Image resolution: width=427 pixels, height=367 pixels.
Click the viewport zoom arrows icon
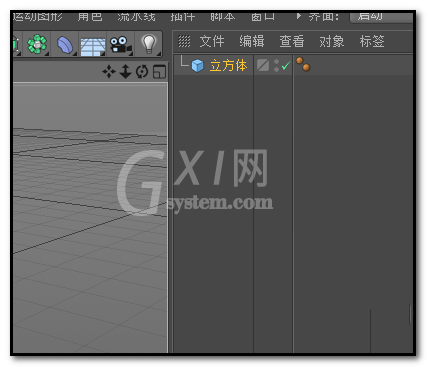tap(125, 72)
